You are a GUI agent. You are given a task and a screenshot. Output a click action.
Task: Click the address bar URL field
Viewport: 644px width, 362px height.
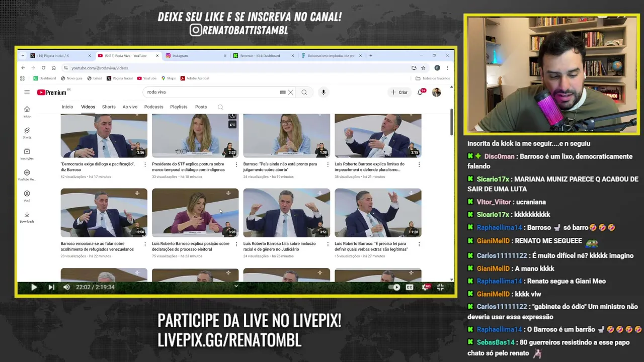click(236, 68)
